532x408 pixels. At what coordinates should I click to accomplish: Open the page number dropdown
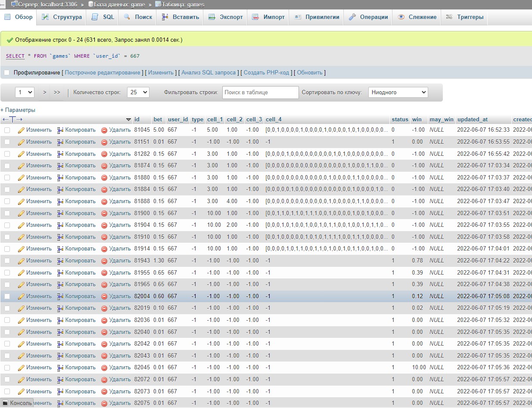point(25,92)
